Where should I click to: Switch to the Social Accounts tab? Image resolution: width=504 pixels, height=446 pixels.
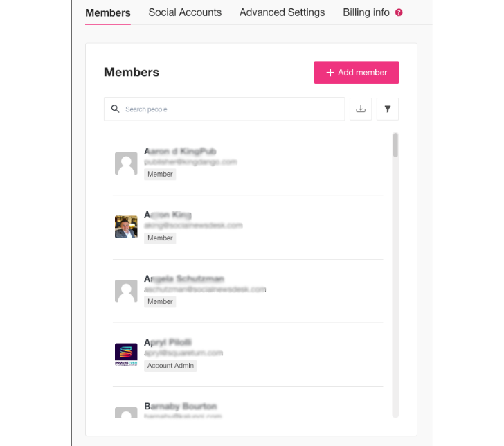[x=185, y=12]
